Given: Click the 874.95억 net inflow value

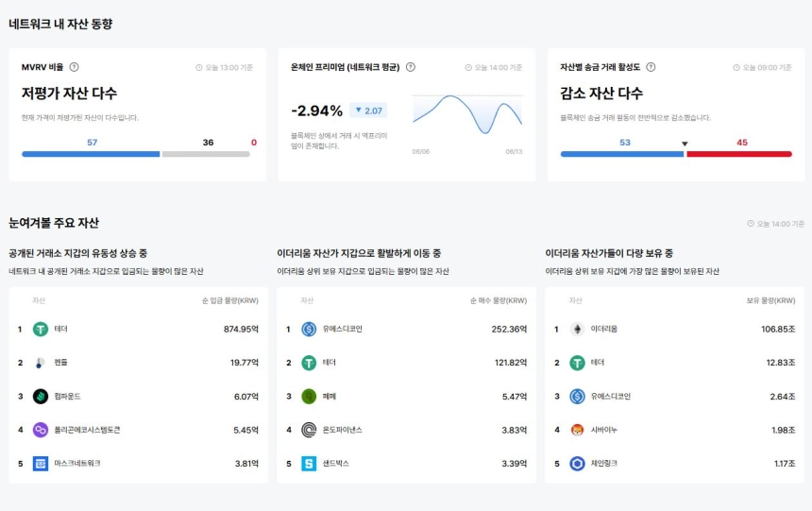Looking at the screenshot, I should tap(241, 329).
